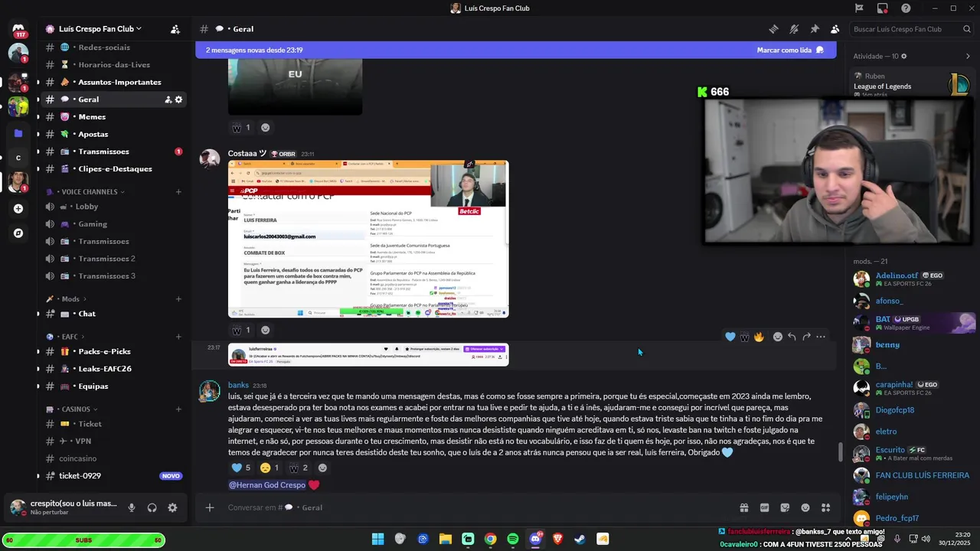Open apps launcher icon in message bar
Screen dimensions: 980x551
825,507
